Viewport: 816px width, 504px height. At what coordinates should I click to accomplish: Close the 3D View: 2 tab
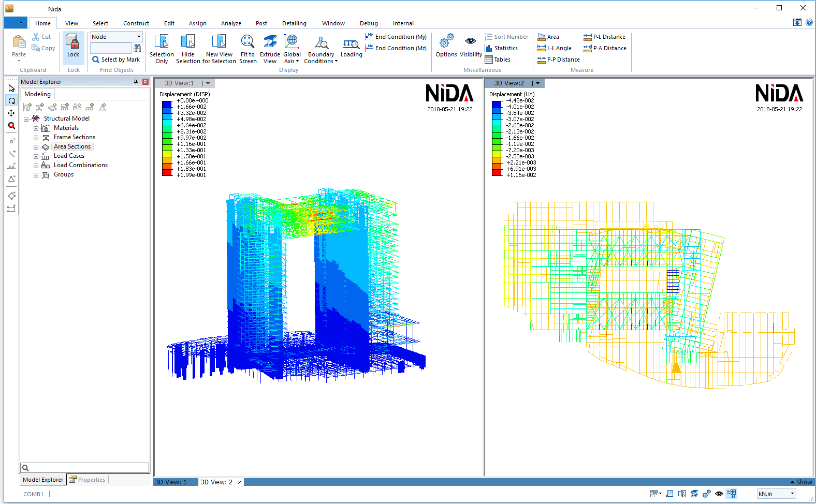[240, 482]
